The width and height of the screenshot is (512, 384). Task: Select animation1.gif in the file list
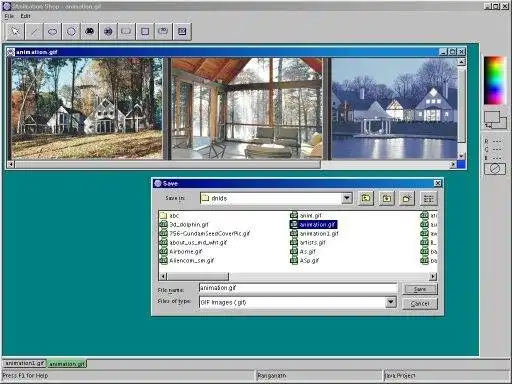point(315,234)
